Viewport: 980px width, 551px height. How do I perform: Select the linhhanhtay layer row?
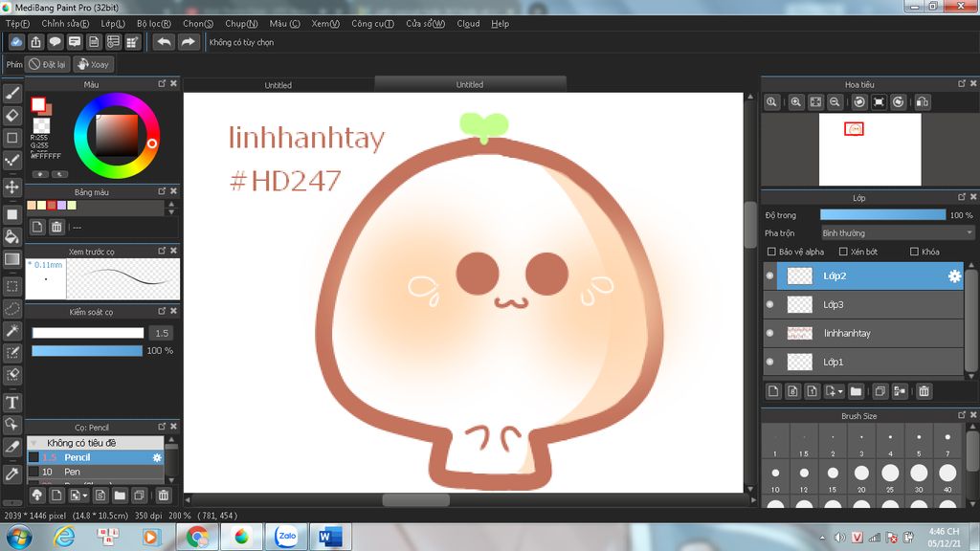[864, 333]
